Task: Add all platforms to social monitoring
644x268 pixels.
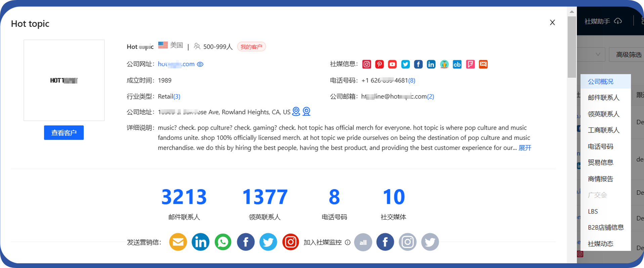Action: coord(363,242)
